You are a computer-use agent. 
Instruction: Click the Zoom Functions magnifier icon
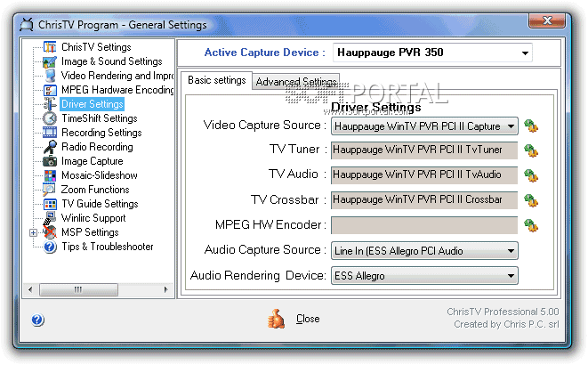tap(49, 190)
